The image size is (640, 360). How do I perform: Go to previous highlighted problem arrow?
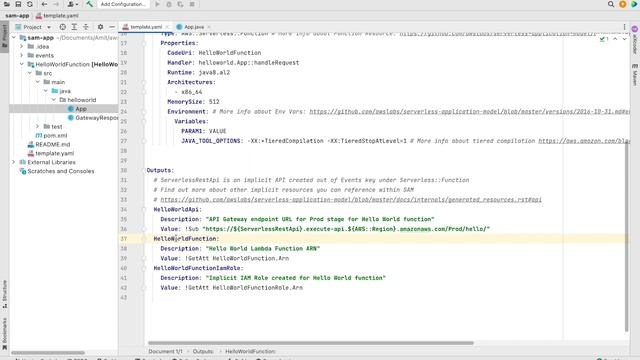pyautogui.click(x=615, y=39)
